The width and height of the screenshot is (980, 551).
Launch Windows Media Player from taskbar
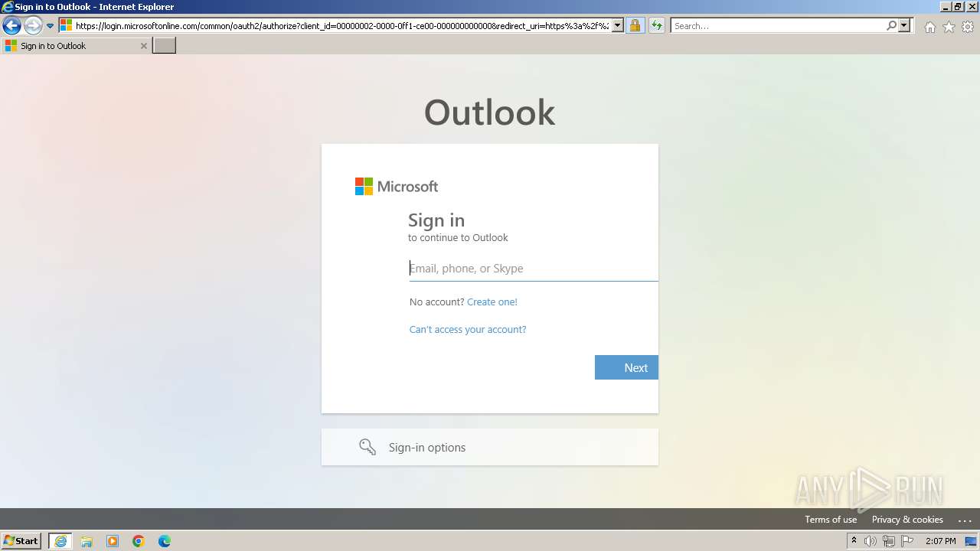click(113, 541)
